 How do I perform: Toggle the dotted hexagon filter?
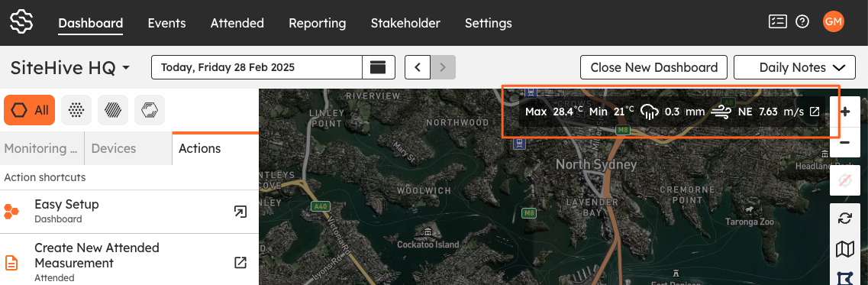[x=76, y=110]
